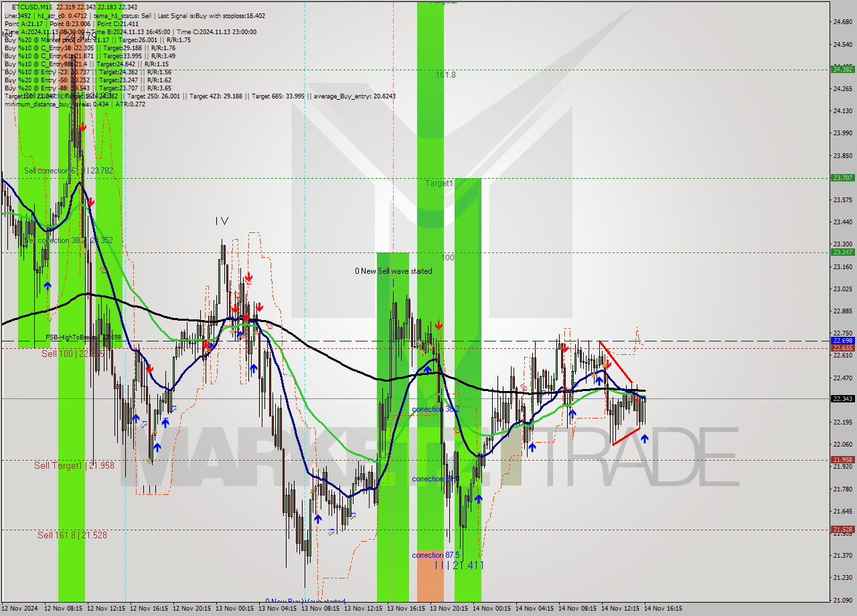Select the red 21.958 price tag

tap(842, 459)
